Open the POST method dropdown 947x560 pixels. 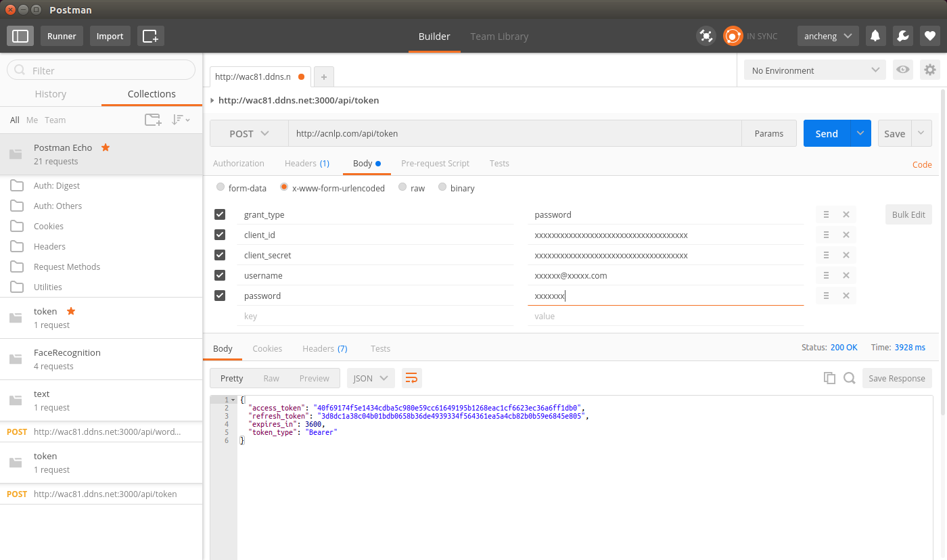click(249, 133)
